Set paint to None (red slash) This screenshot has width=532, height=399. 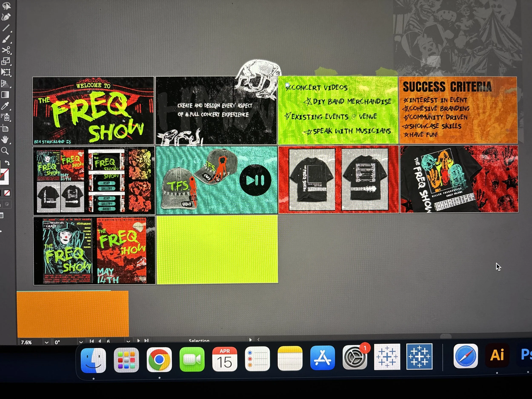click(7, 193)
